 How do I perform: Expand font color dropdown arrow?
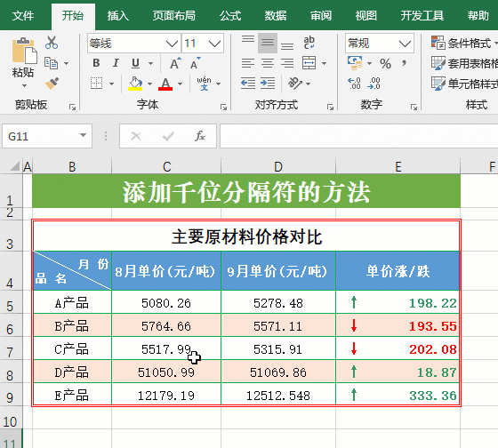click(x=180, y=84)
